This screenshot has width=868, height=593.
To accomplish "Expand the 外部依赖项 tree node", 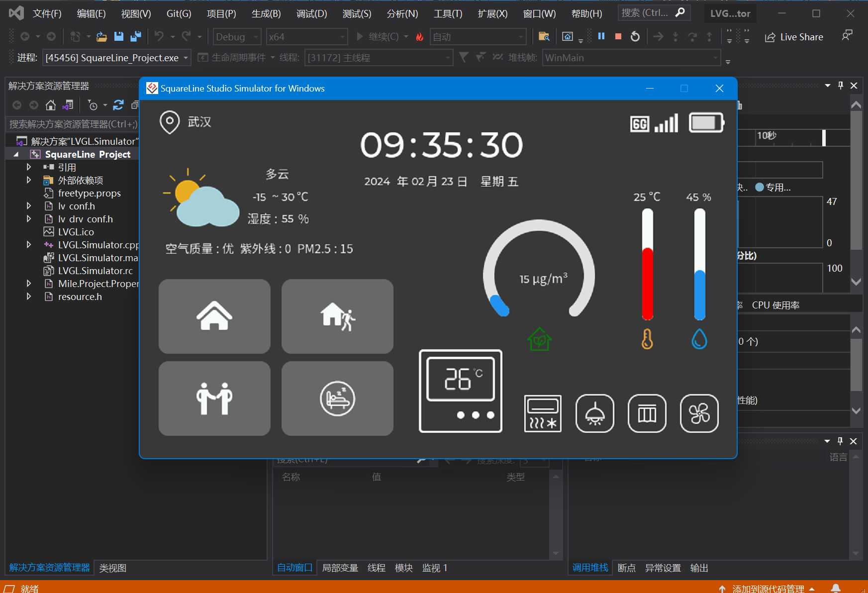I will (x=29, y=180).
